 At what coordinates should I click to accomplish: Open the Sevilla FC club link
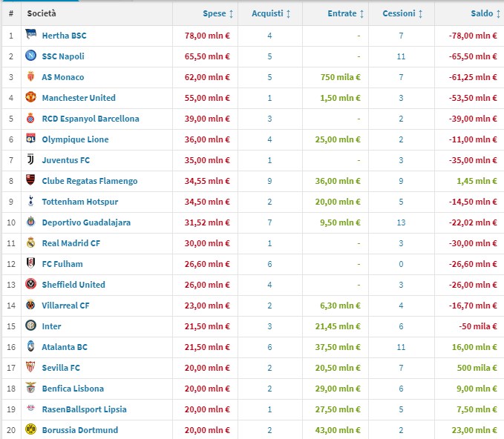tap(61, 368)
